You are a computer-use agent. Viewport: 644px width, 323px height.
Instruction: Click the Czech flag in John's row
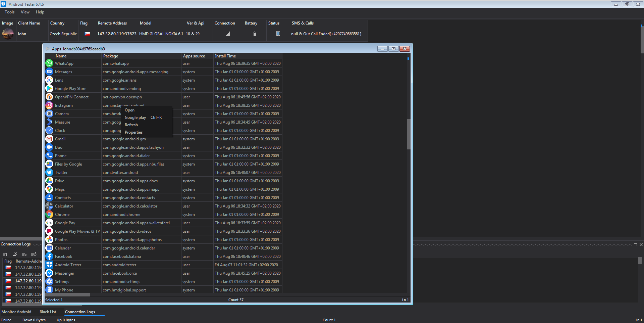pyautogui.click(x=87, y=34)
